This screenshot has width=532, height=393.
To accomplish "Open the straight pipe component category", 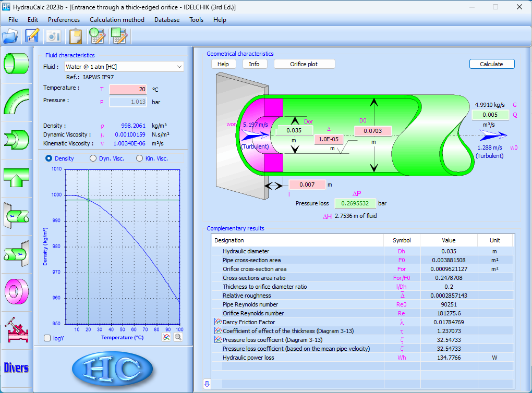I will click(x=16, y=63).
